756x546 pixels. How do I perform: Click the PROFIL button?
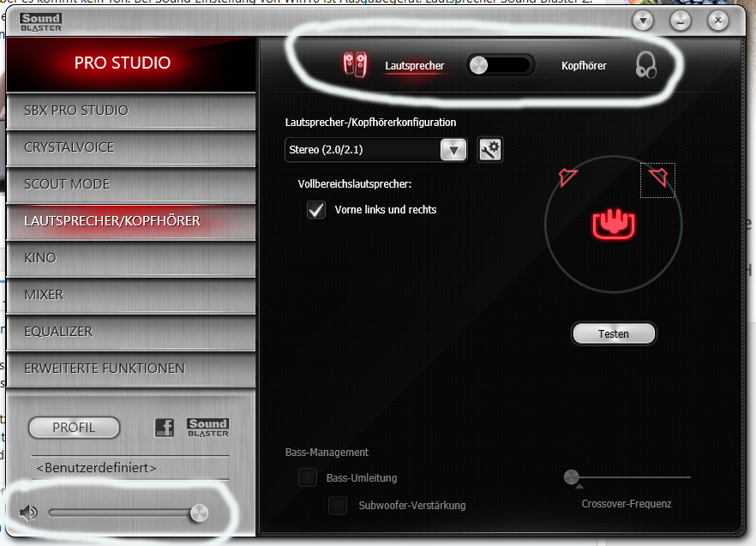pos(74,428)
